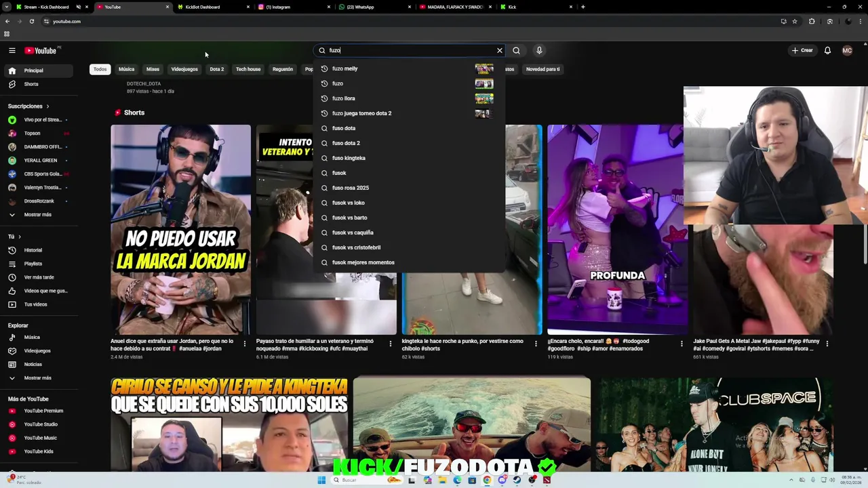Choose suggestion 'fusok vs barto'
This screenshot has width=868, height=488.
coord(409,218)
